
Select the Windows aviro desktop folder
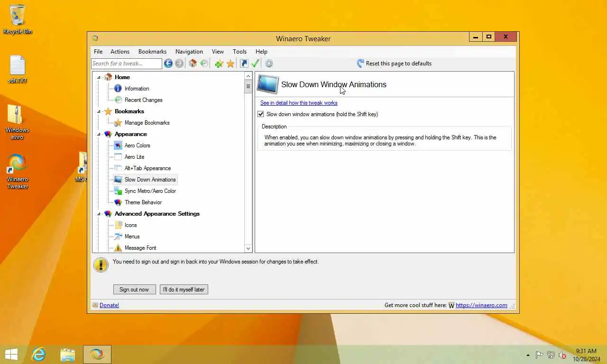[x=18, y=122]
